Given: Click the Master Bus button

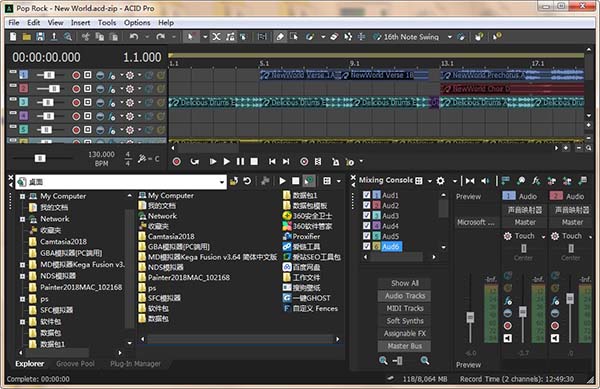Looking at the screenshot, I should (x=404, y=346).
